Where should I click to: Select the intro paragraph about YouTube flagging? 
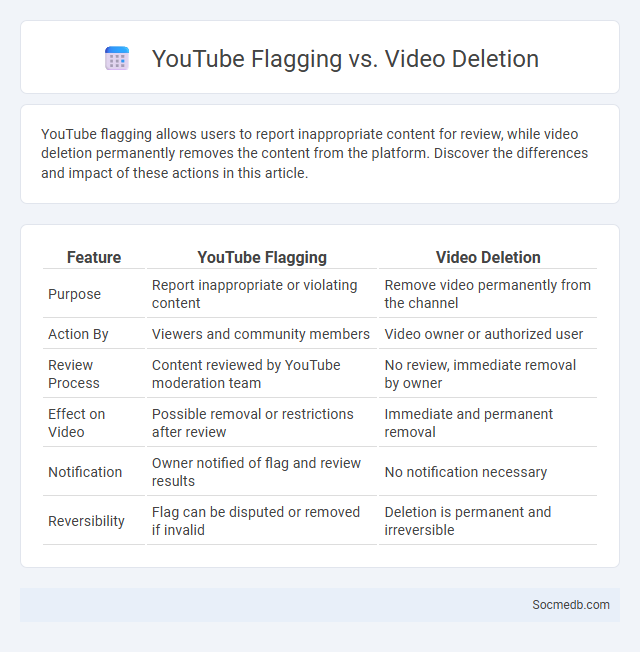[314, 153]
